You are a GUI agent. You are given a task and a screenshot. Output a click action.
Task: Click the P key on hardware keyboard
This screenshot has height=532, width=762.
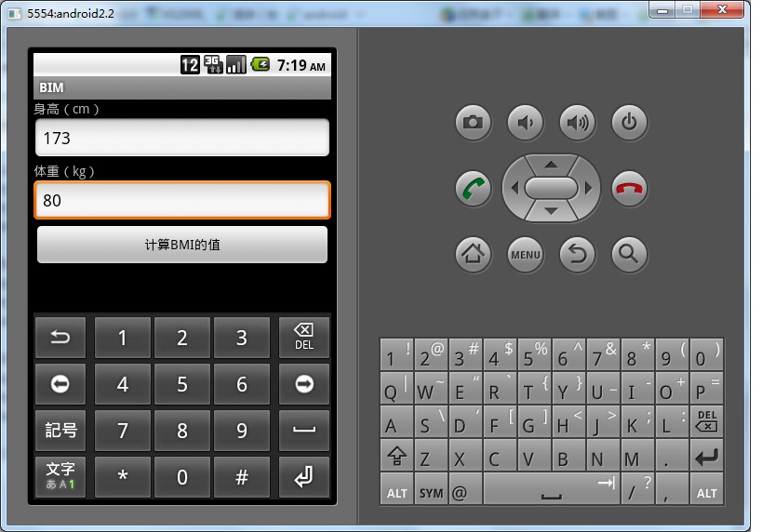click(x=706, y=387)
